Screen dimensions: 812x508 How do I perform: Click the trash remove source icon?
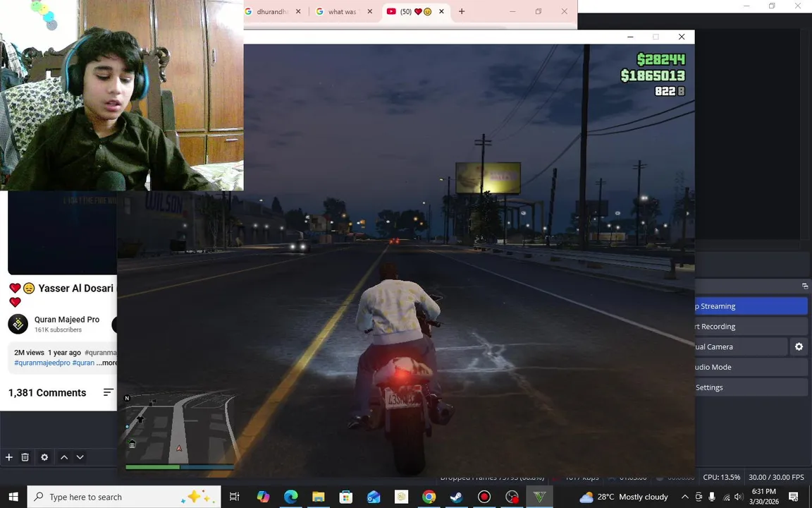pos(25,457)
